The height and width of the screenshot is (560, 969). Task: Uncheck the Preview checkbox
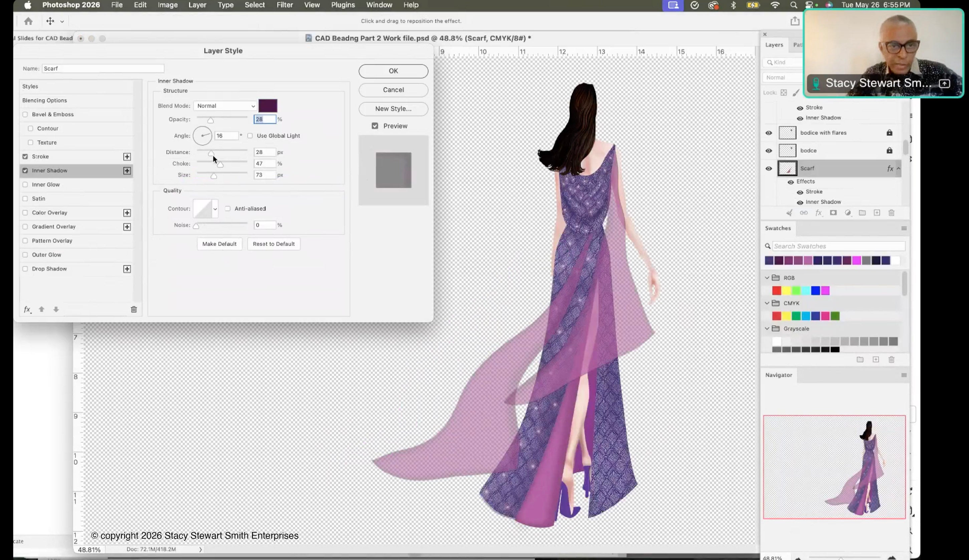375,126
